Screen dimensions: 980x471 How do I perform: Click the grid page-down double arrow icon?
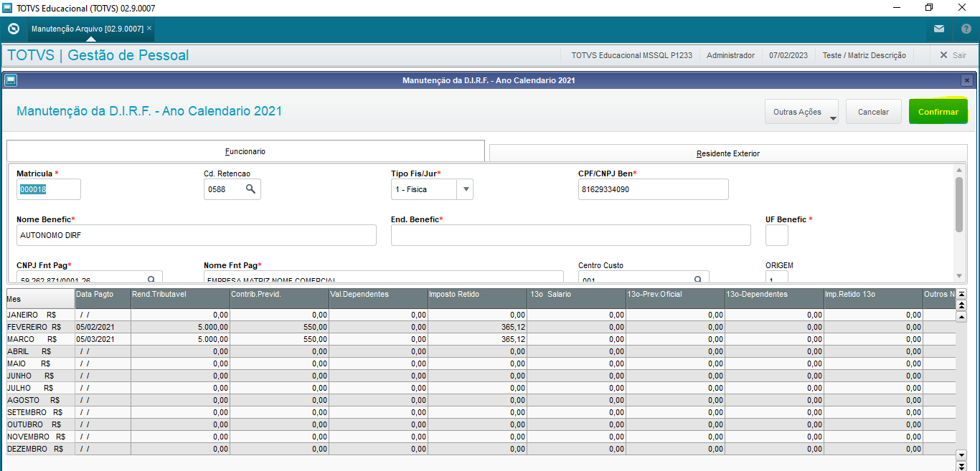(962, 466)
